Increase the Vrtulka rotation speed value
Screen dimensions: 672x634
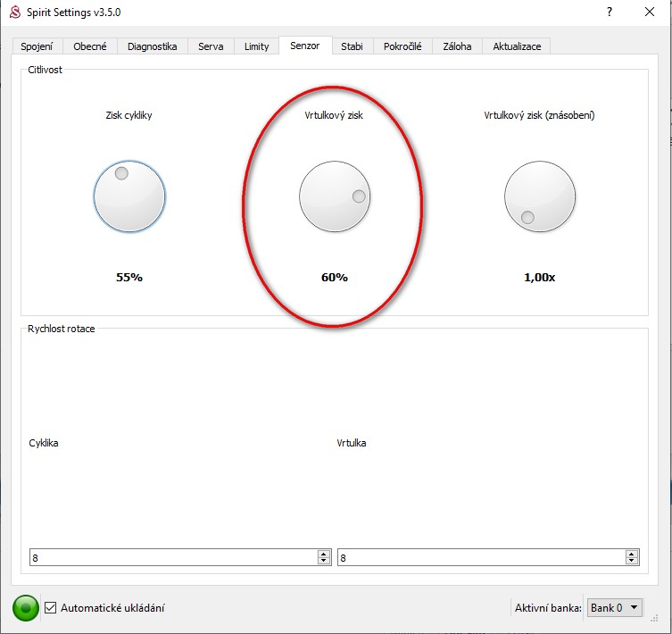tap(632, 554)
